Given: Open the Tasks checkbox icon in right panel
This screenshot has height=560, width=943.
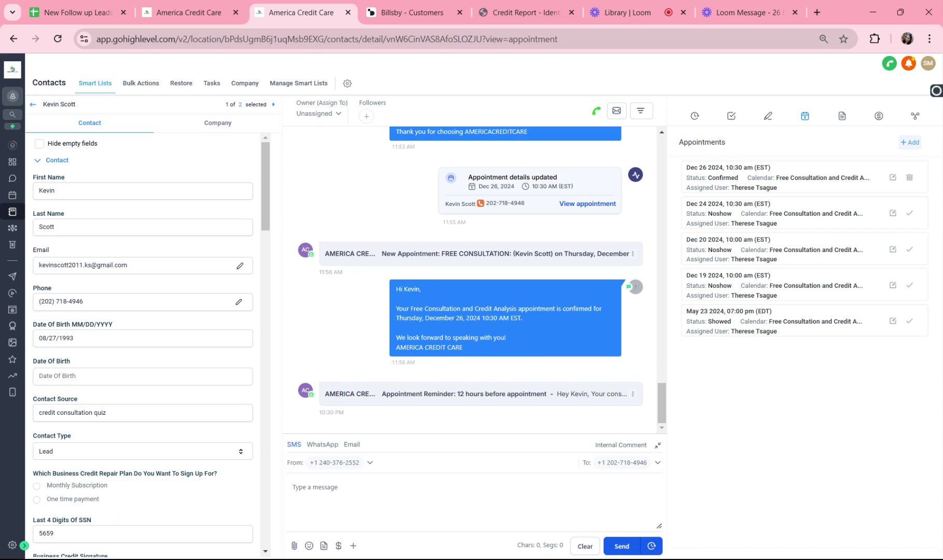Looking at the screenshot, I should 731,116.
